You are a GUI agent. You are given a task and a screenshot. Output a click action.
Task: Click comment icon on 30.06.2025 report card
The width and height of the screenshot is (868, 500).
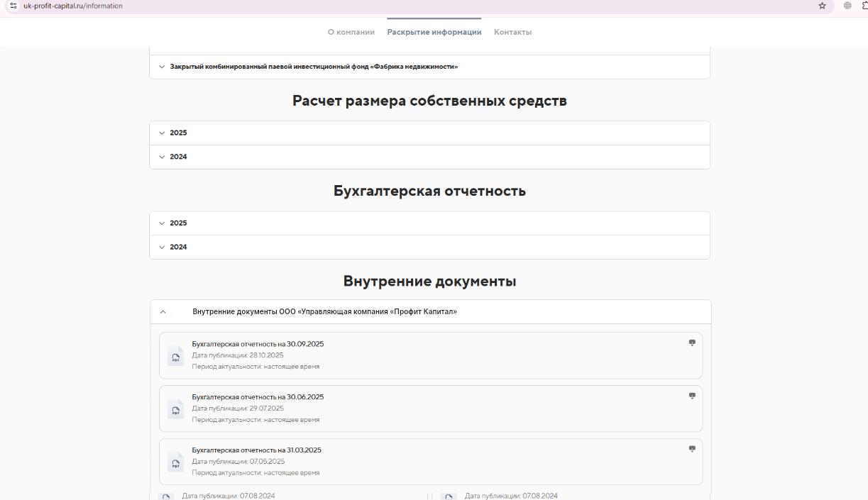pyautogui.click(x=692, y=396)
